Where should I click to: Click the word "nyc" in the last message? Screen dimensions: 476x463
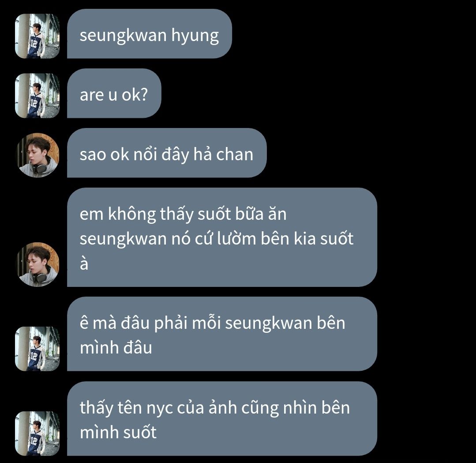click(159, 409)
